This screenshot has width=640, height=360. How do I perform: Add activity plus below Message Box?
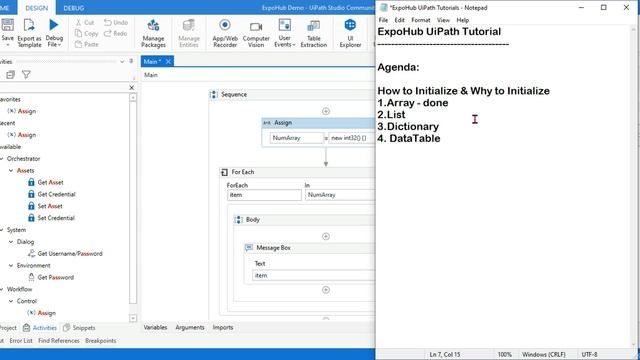(x=326, y=290)
